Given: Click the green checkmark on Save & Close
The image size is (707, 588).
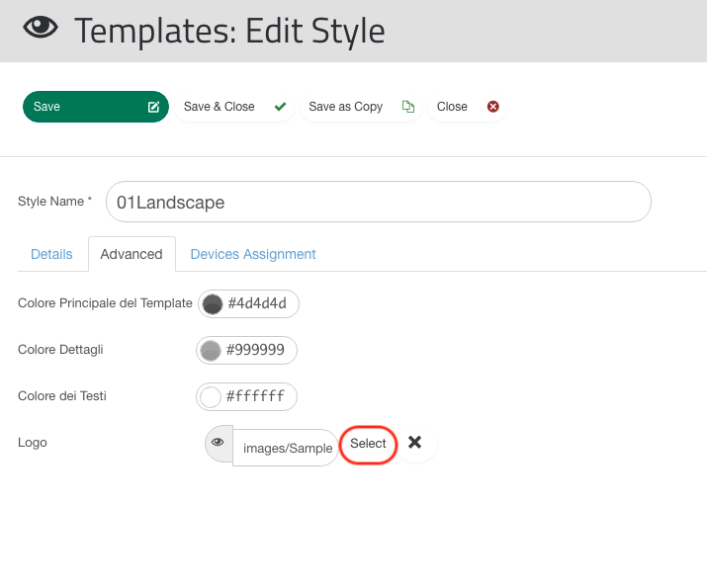Looking at the screenshot, I should [280, 107].
